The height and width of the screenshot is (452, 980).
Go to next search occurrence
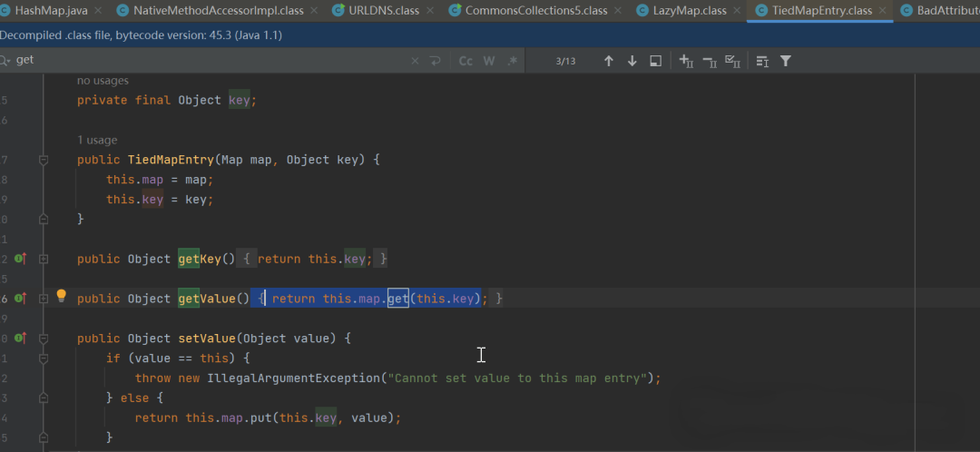[632, 61]
